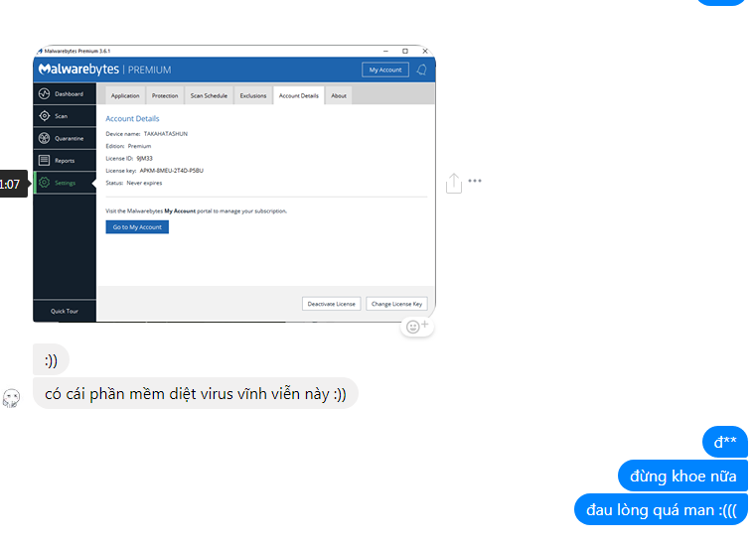Image resolution: width=756 pixels, height=544 pixels.
Task: Switch to the Scan Schedule tab
Action: pos(209,96)
